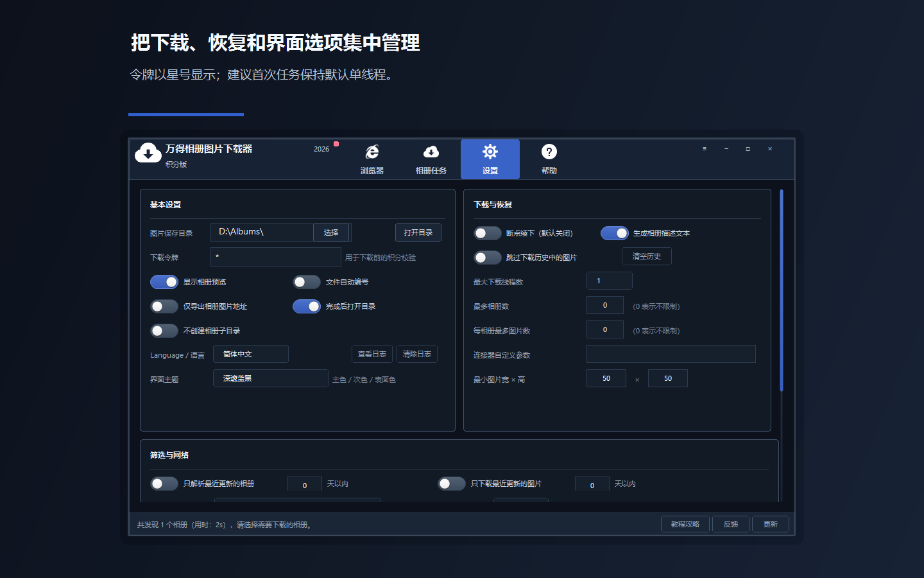
Task: Click the 2026 version label
Action: (x=321, y=149)
